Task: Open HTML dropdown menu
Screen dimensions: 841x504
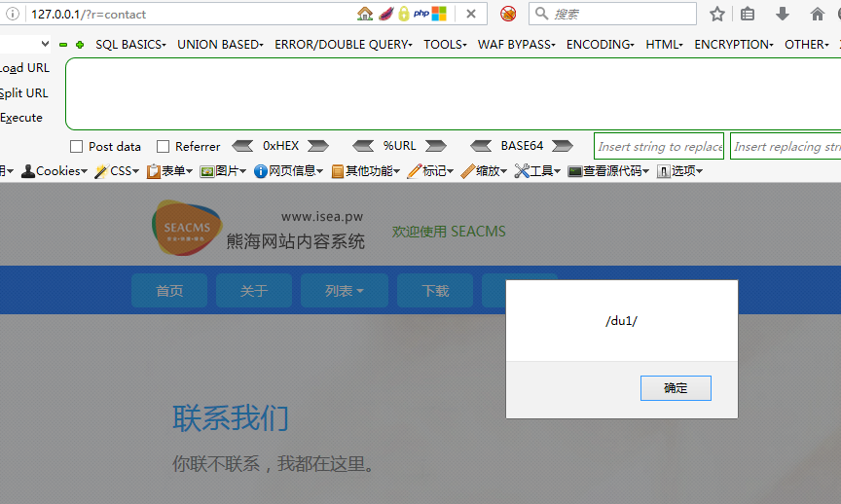Action: (664, 45)
